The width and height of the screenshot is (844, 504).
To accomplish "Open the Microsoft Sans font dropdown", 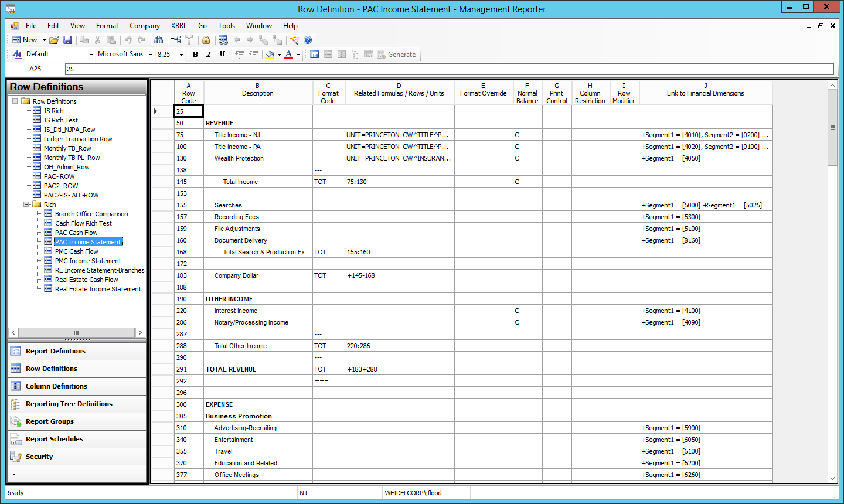I will (151, 55).
